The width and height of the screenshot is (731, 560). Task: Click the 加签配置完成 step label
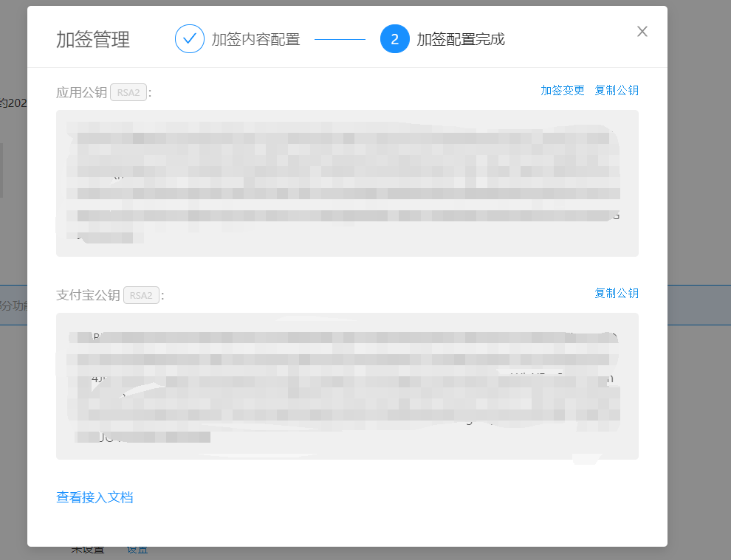coord(461,39)
